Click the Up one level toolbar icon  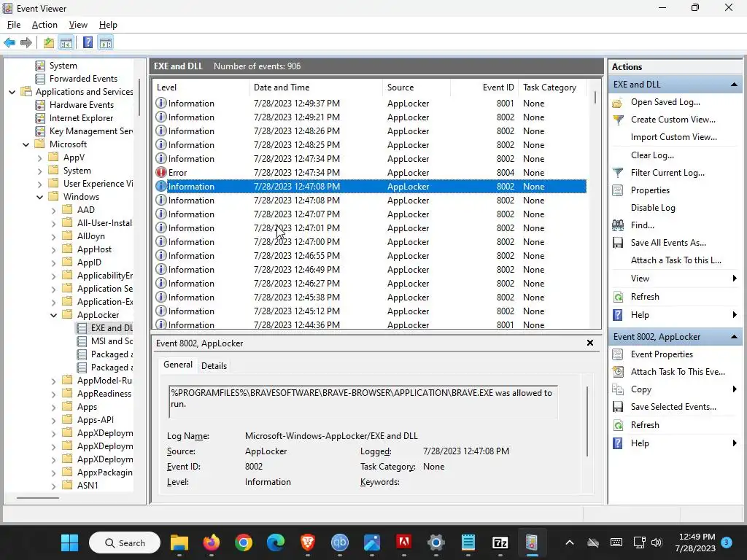tap(49, 43)
